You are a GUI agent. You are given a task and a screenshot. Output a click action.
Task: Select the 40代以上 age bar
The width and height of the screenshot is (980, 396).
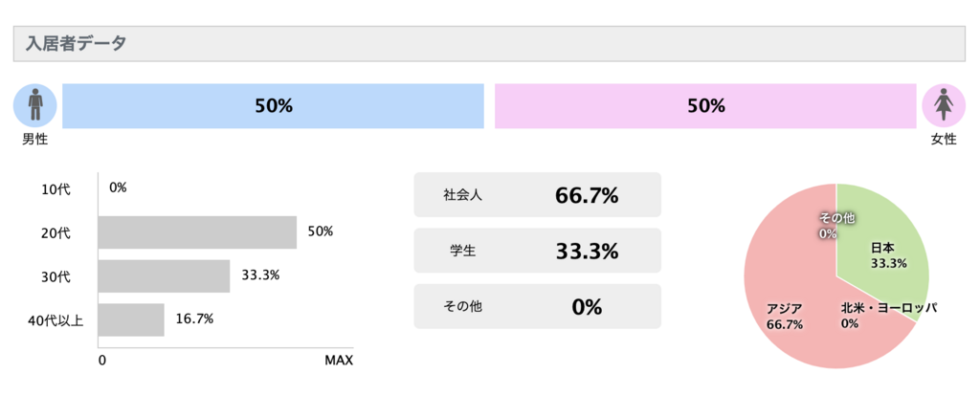tap(131, 319)
